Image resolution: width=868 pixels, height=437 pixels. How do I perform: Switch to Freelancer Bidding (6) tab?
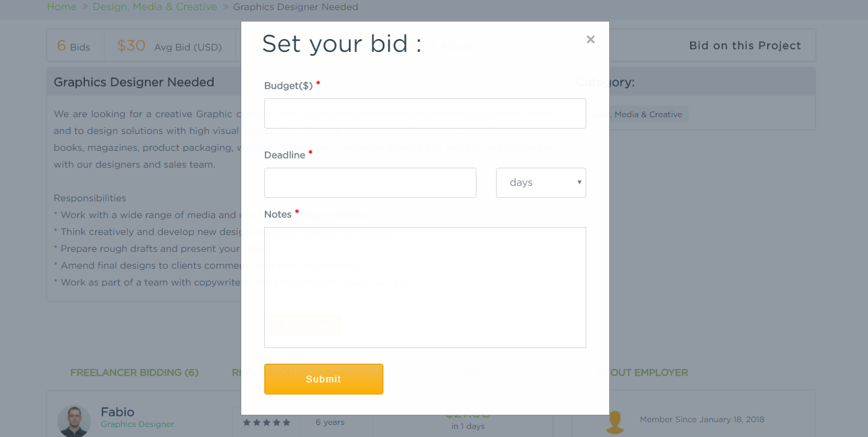click(x=134, y=372)
